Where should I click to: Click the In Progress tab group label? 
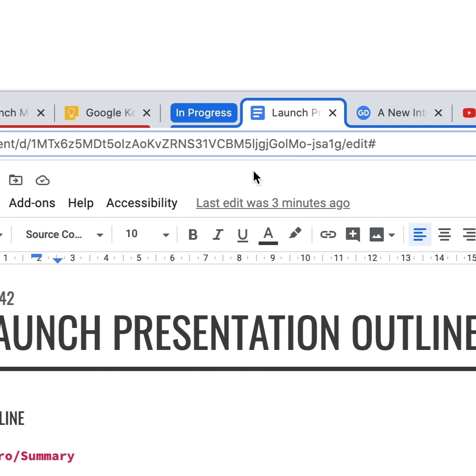(204, 113)
